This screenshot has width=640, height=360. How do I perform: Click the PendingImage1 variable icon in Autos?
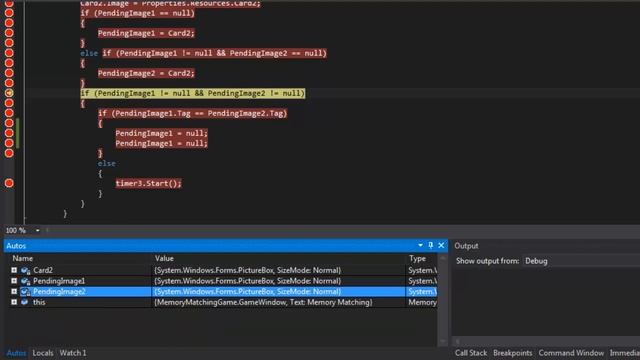click(x=25, y=281)
